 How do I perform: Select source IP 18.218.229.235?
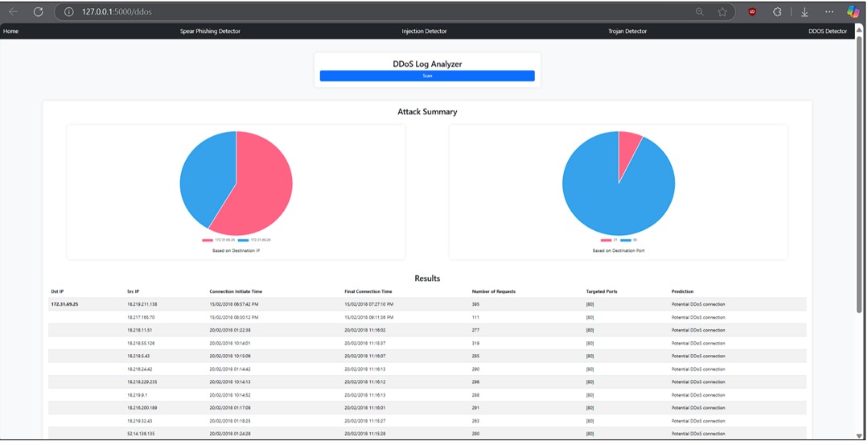click(x=142, y=382)
